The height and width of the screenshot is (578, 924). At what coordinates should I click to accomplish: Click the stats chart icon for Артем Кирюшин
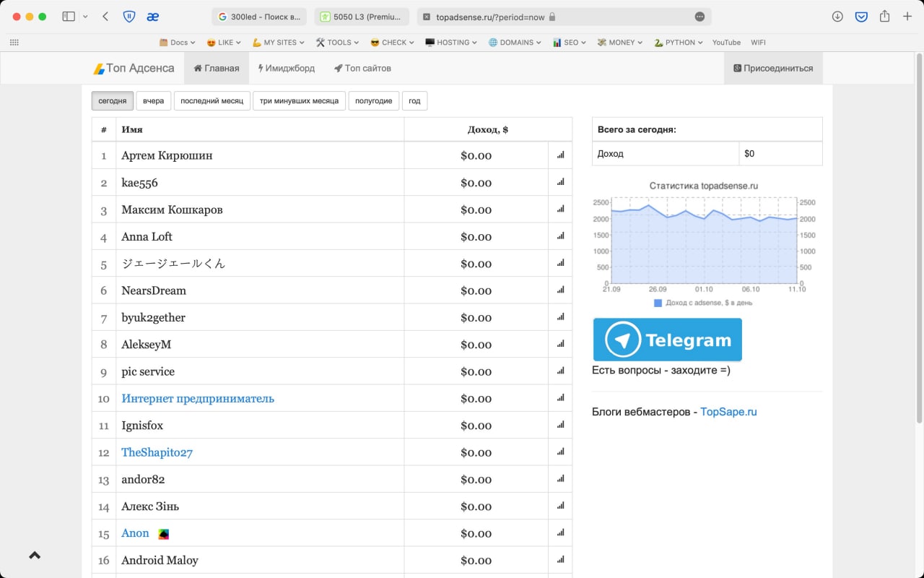click(x=560, y=155)
